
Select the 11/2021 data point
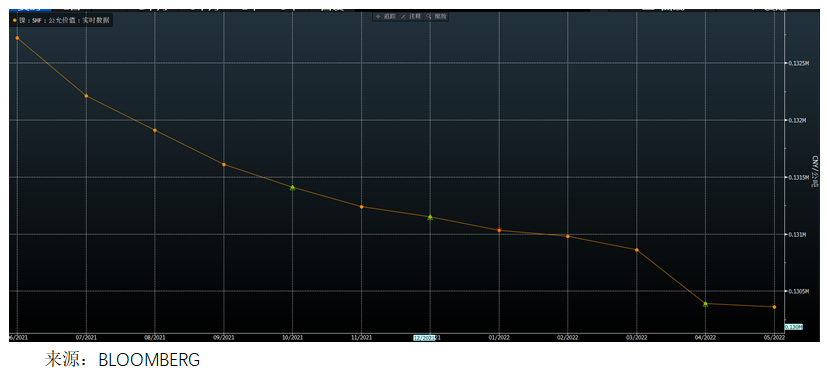click(361, 207)
